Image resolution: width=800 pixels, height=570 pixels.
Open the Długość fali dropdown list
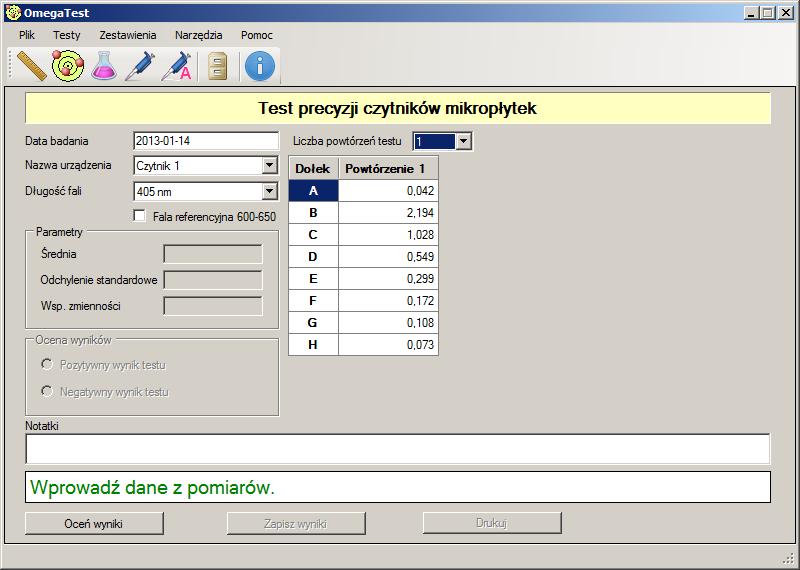tap(269, 192)
